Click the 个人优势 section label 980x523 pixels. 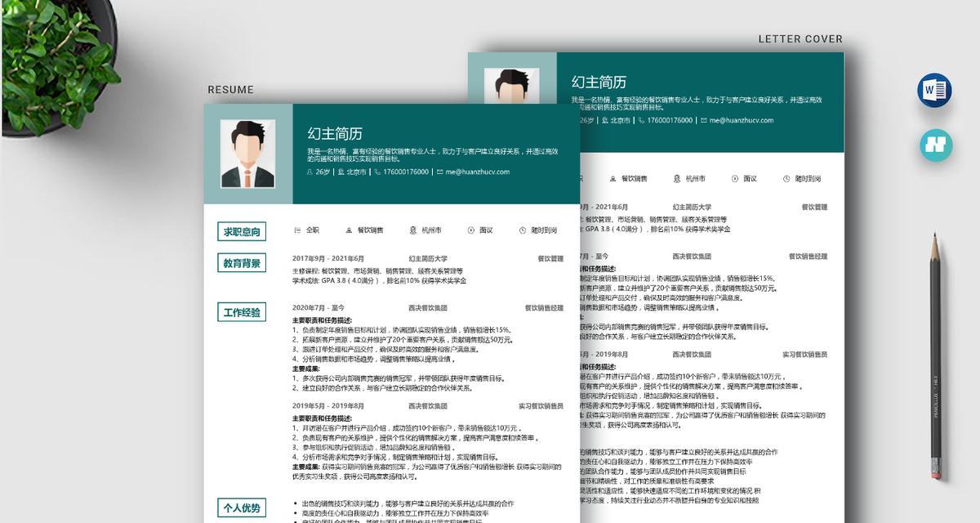pyautogui.click(x=242, y=507)
